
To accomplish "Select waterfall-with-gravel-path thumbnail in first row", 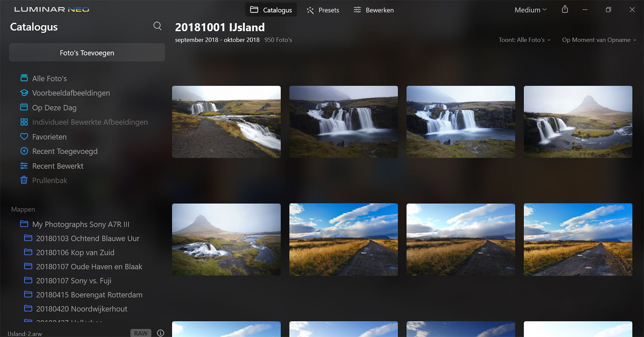I will (x=226, y=122).
